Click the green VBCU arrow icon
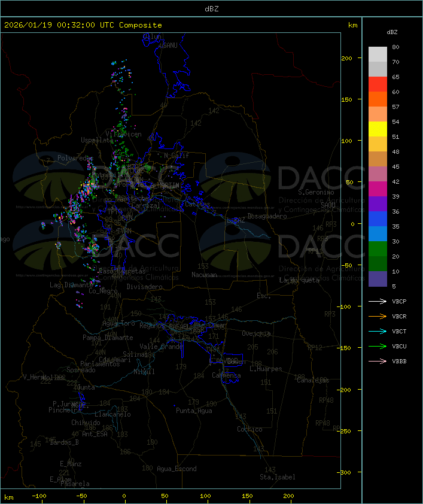The width and height of the screenshot is (423, 504). [x=377, y=346]
